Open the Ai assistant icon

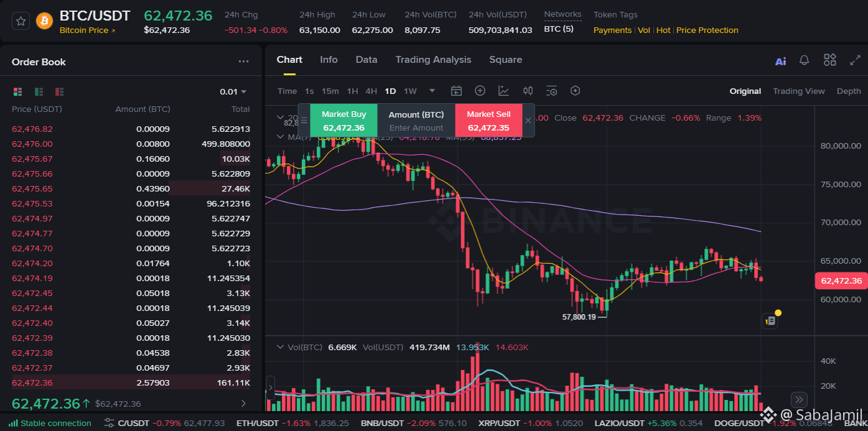[x=780, y=61]
